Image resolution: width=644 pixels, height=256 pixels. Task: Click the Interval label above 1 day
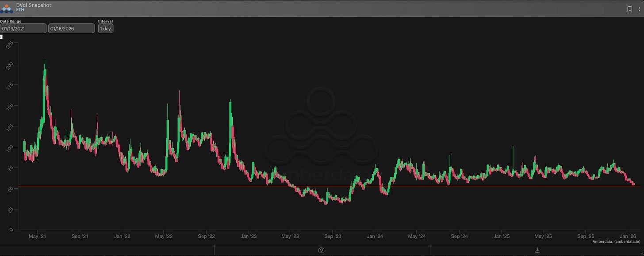point(105,21)
